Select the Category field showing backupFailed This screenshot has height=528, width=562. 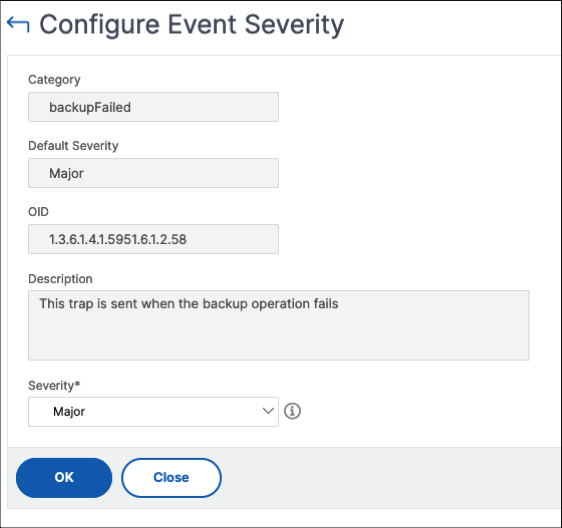153,107
